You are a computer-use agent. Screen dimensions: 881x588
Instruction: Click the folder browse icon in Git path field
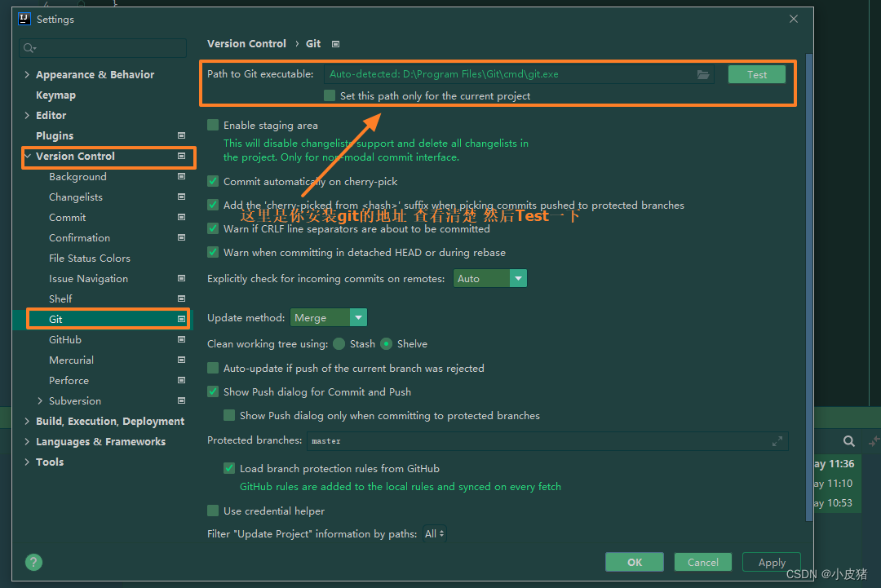pos(703,74)
